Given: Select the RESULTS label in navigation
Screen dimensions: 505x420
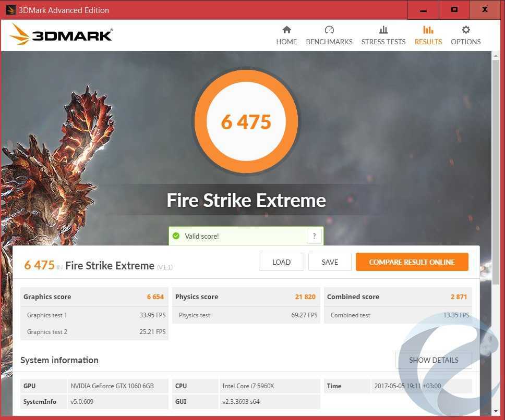Looking at the screenshot, I should tap(428, 42).
